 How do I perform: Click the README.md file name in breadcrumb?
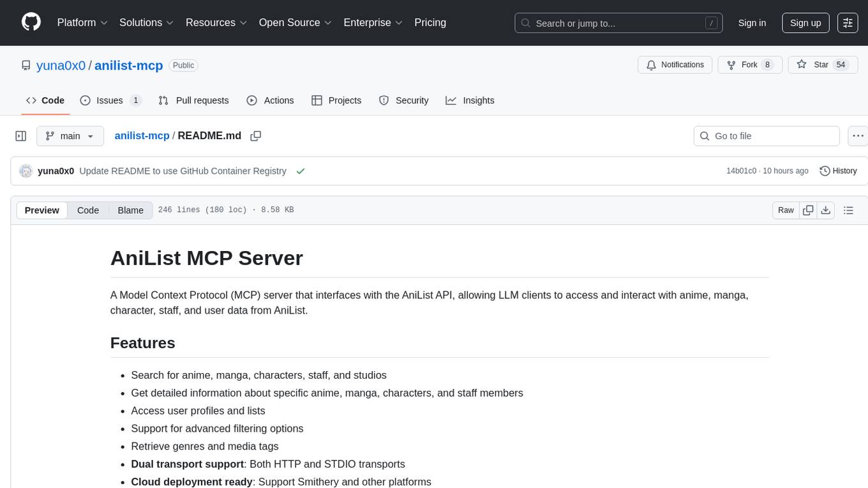[x=209, y=136]
